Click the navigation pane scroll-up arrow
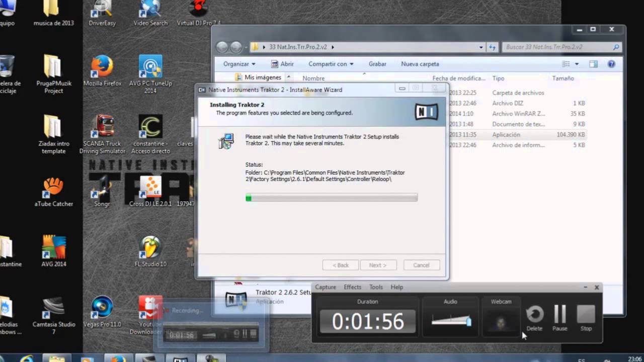644x362 pixels. [288, 77]
